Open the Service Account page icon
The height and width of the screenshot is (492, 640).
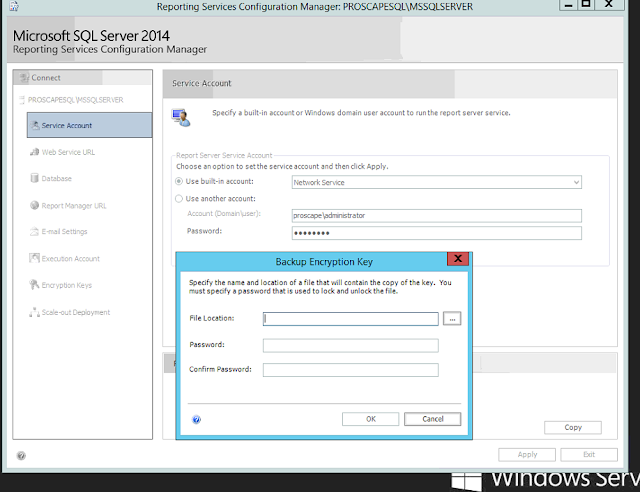click(x=36, y=125)
